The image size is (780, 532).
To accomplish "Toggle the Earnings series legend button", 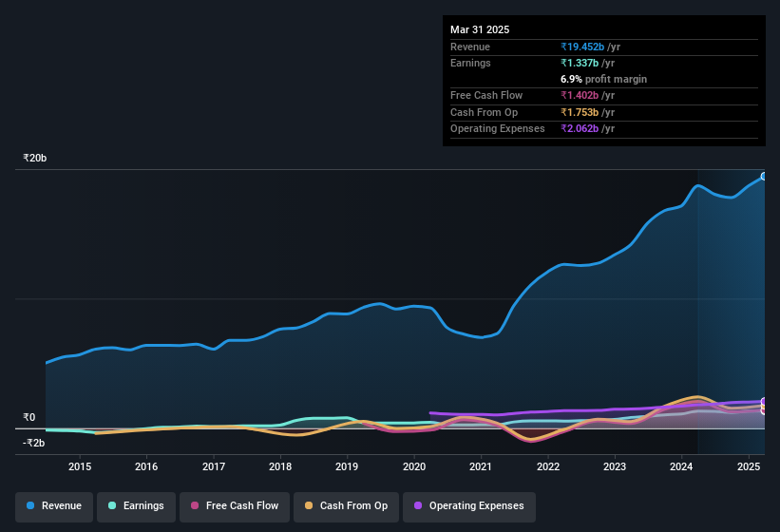I will pyautogui.click(x=136, y=507).
